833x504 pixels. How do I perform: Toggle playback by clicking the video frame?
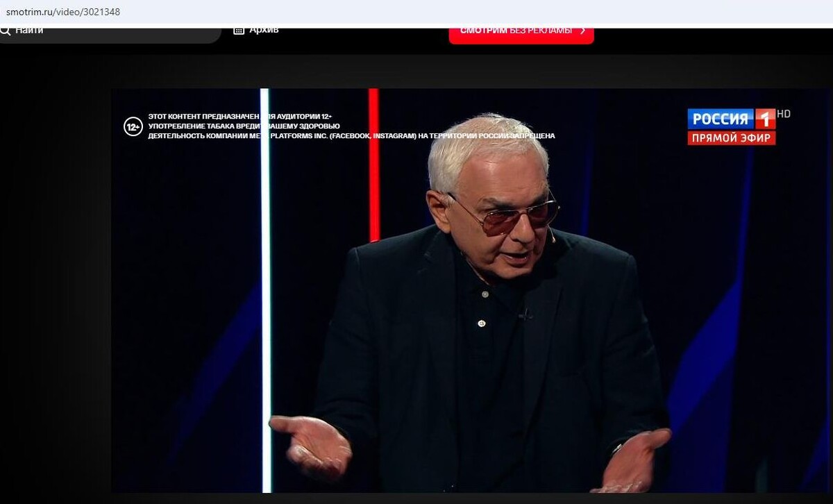458,312
